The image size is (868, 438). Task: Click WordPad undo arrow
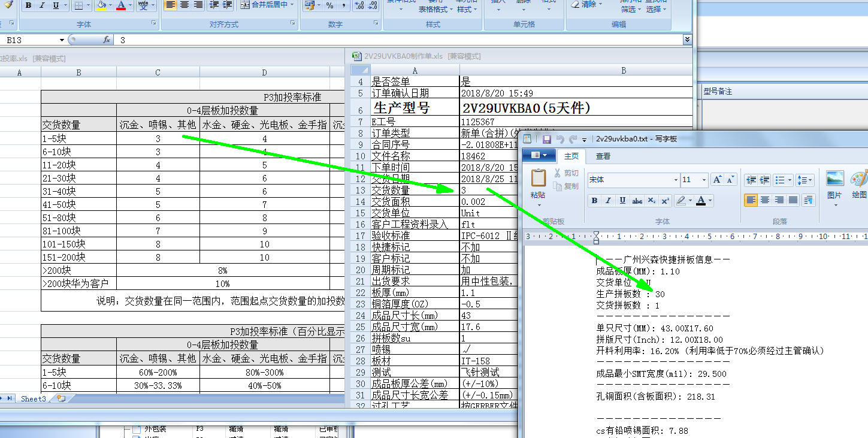click(560, 139)
